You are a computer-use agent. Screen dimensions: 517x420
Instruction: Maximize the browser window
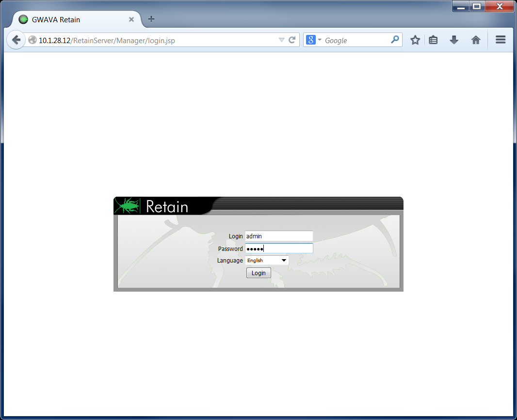point(477,6)
